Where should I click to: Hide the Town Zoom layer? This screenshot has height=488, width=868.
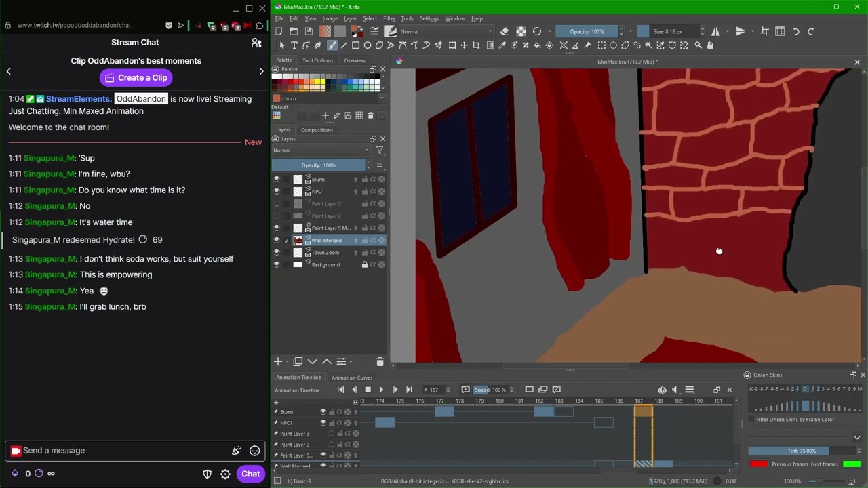click(276, 253)
